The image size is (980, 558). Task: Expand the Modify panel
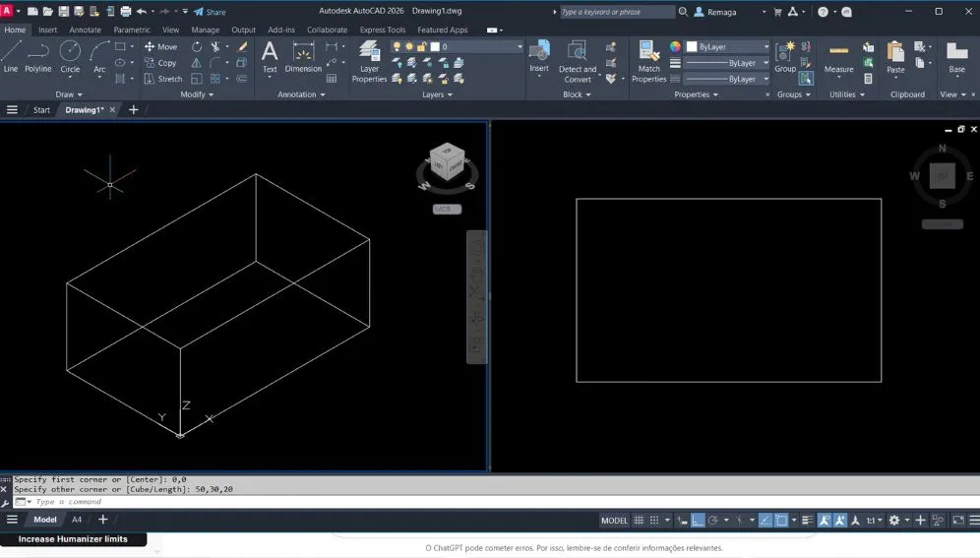[197, 94]
